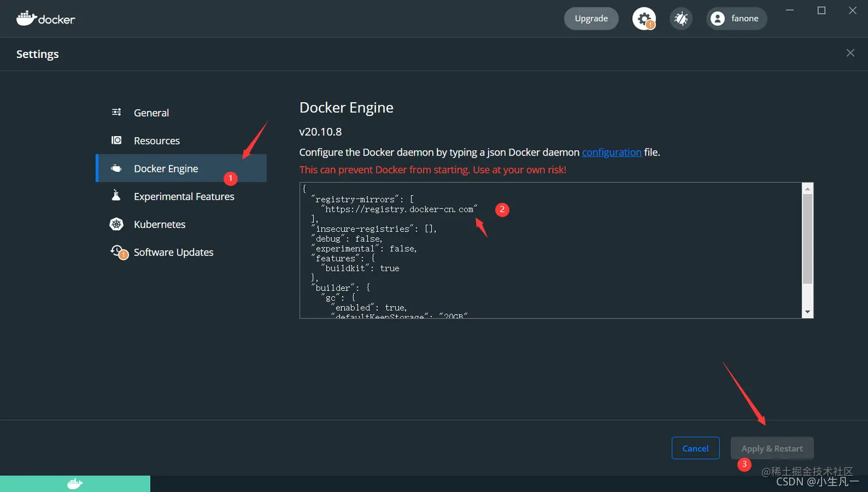Click the Cancel button
This screenshot has width=868, height=492.
click(695, 448)
